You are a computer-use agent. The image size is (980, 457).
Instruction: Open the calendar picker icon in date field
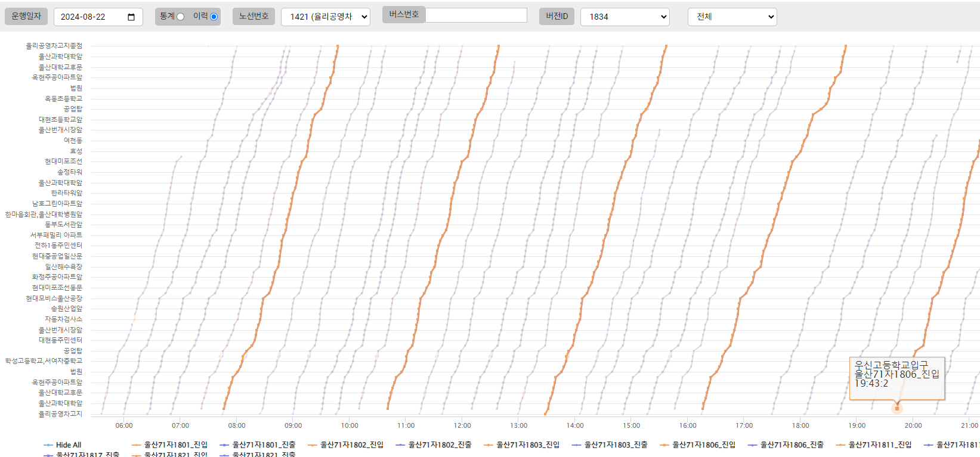131,17
